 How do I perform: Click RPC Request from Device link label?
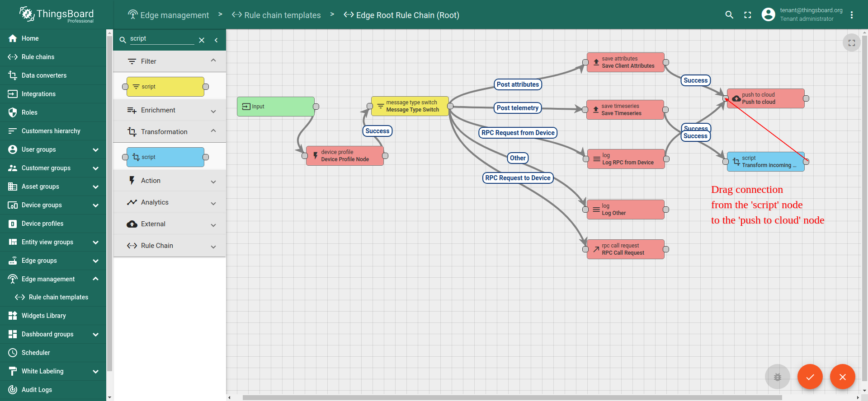pos(518,133)
